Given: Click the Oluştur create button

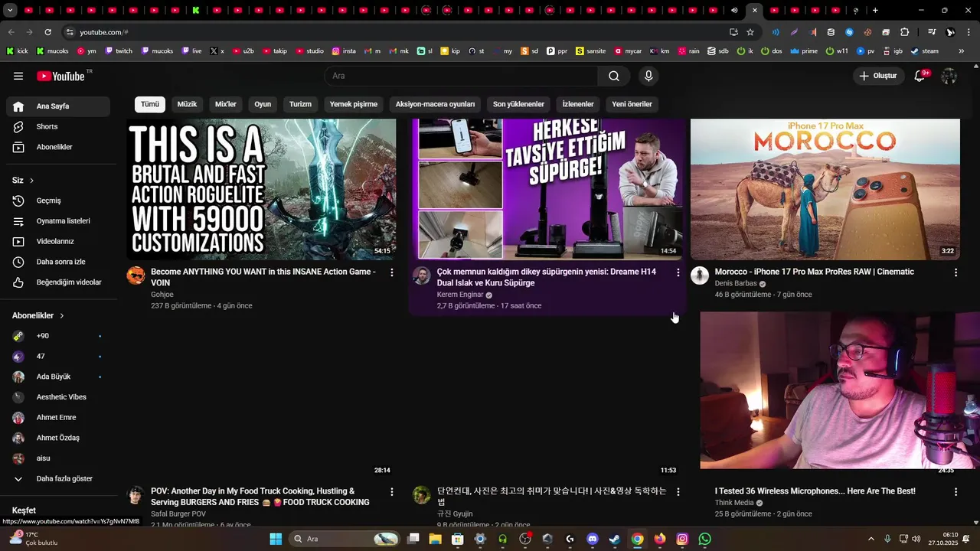Looking at the screenshot, I should coord(877,76).
